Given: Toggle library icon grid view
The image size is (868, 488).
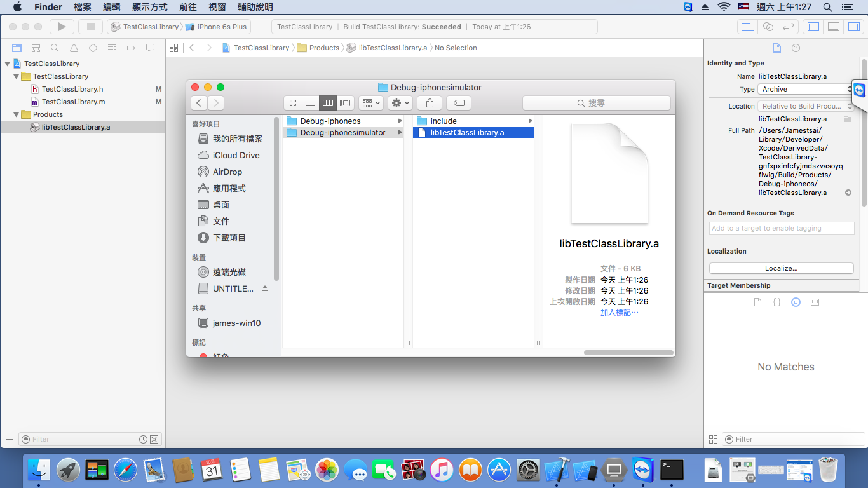Looking at the screenshot, I should (713, 439).
